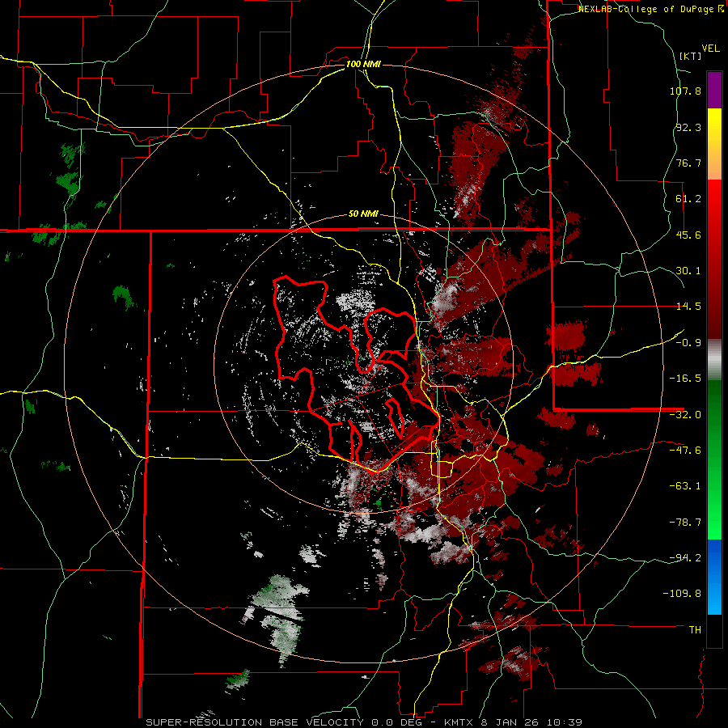Viewport: 728px width, 728px height.
Task: Click the 76.7 scale value
Action: pyautogui.click(x=688, y=163)
